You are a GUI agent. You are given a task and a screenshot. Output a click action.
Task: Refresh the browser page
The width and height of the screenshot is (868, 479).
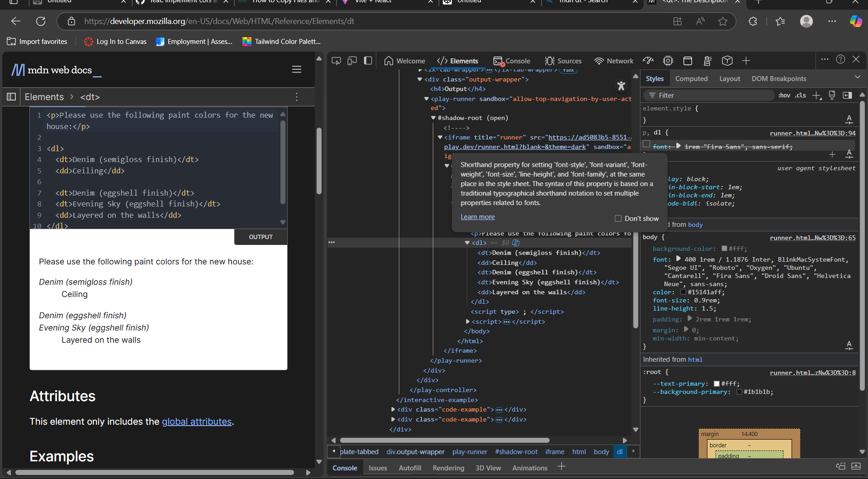pyautogui.click(x=41, y=21)
